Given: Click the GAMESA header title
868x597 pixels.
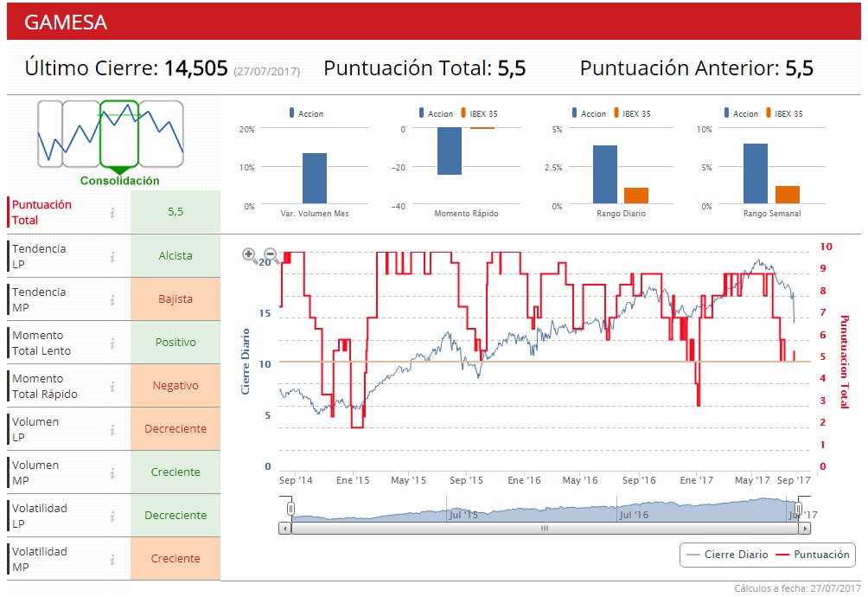Looking at the screenshot, I should [x=66, y=22].
